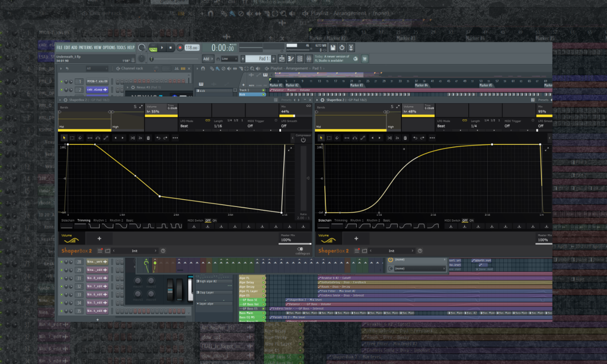Click the trash icon to clear the curve
Viewport: 607px width, 364px height.
[149, 137]
